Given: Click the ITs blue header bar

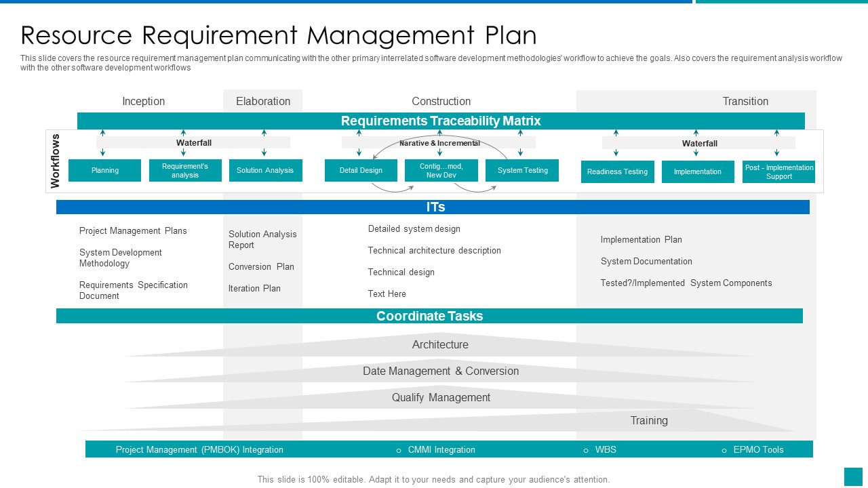Looking at the screenshot, I should 433,207.
